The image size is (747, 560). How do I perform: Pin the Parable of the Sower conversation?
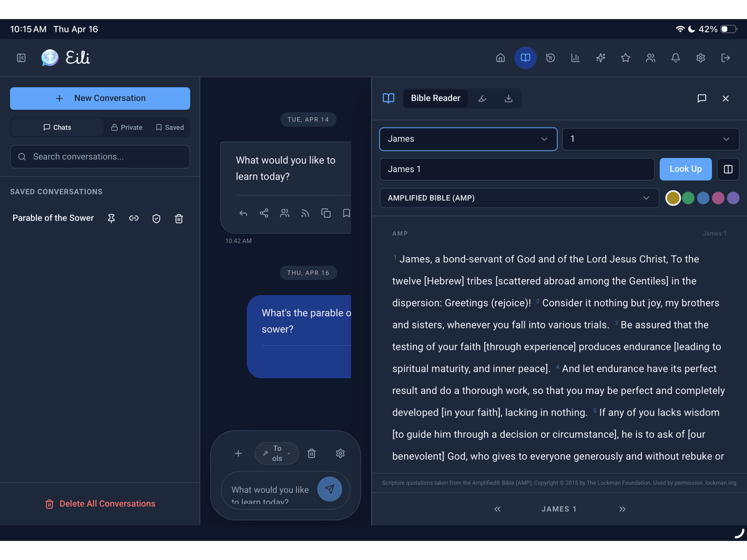pos(111,218)
